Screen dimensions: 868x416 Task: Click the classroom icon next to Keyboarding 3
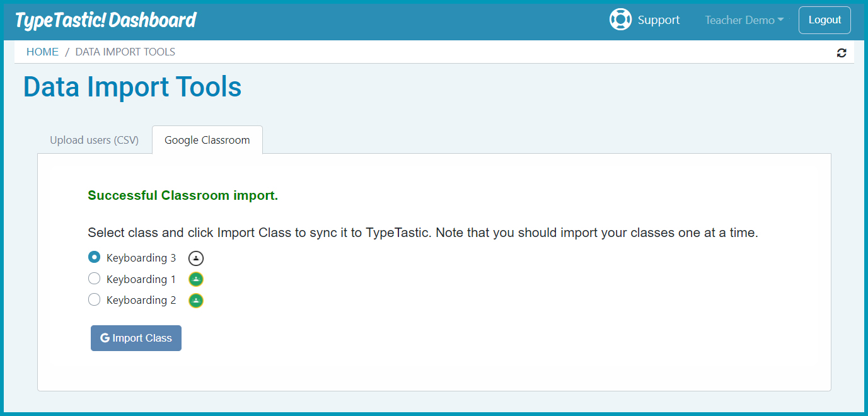[197, 258]
